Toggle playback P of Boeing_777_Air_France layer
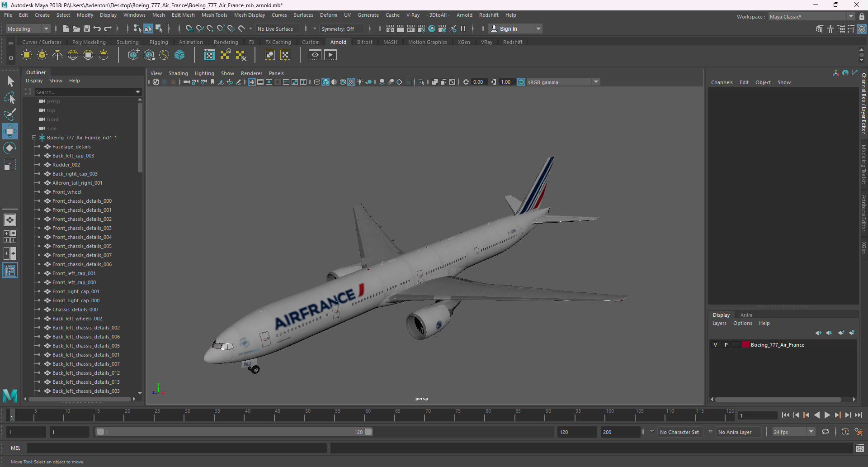This screenshot has height=467, width=868. coord(726,345)
